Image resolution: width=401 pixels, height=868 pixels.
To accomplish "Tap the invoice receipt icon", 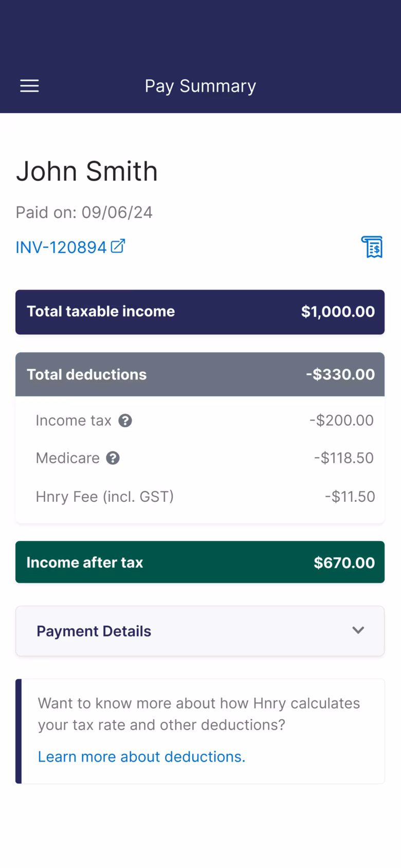I will [x=372, y=247].
